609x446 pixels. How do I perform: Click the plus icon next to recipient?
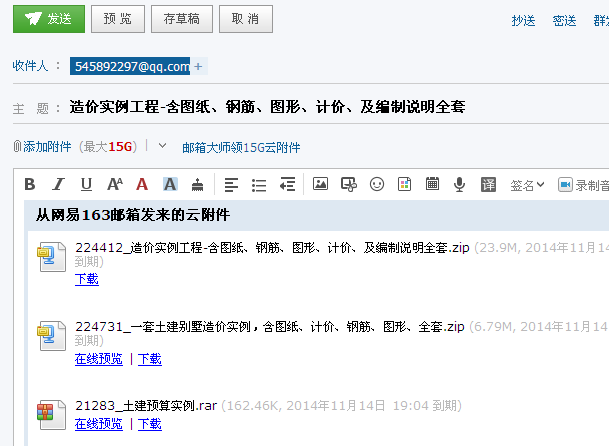(x=198, y=66)
